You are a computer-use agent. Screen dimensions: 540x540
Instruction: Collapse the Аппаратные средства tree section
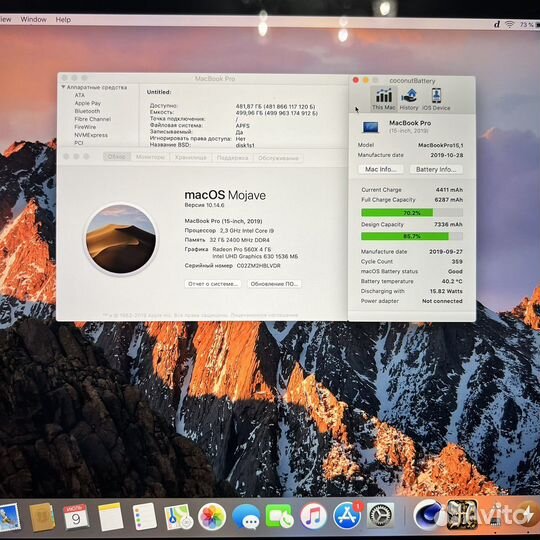tap(63, 87)
